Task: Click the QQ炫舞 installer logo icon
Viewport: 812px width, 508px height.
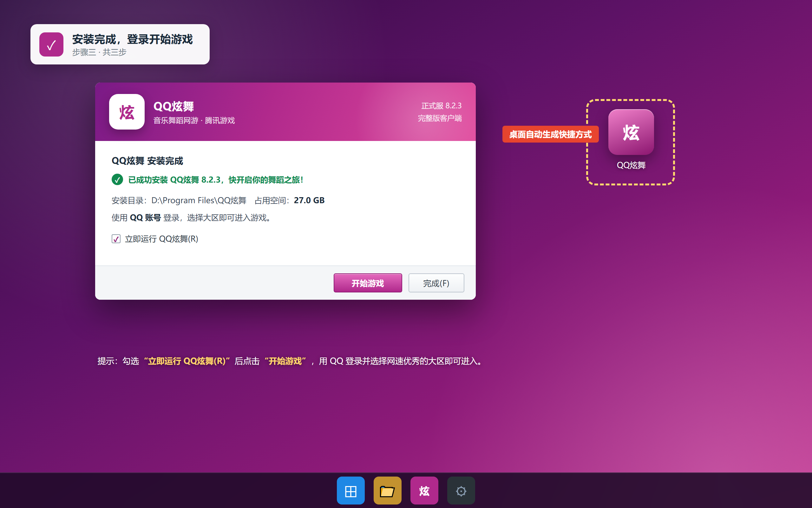Action: point(127,111)
